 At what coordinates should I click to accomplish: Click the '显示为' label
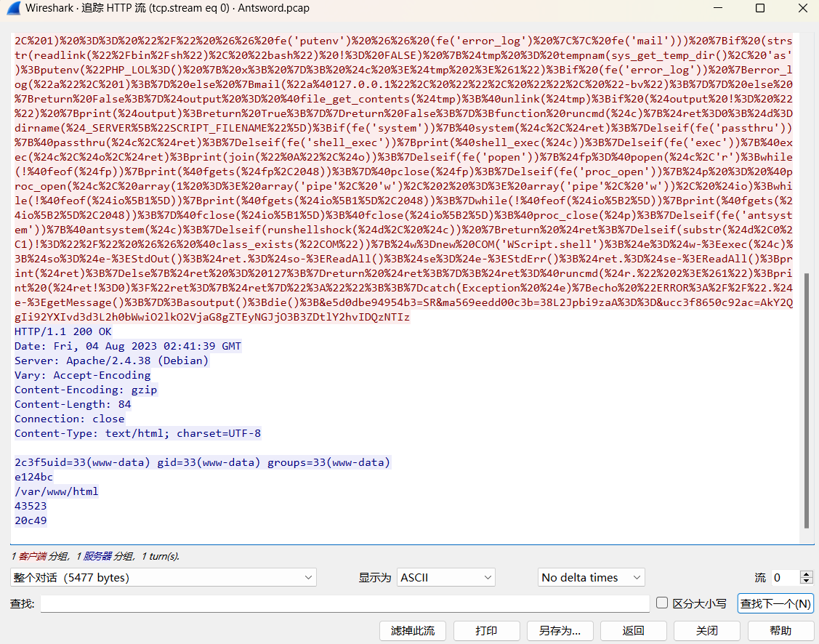point(374,578)
